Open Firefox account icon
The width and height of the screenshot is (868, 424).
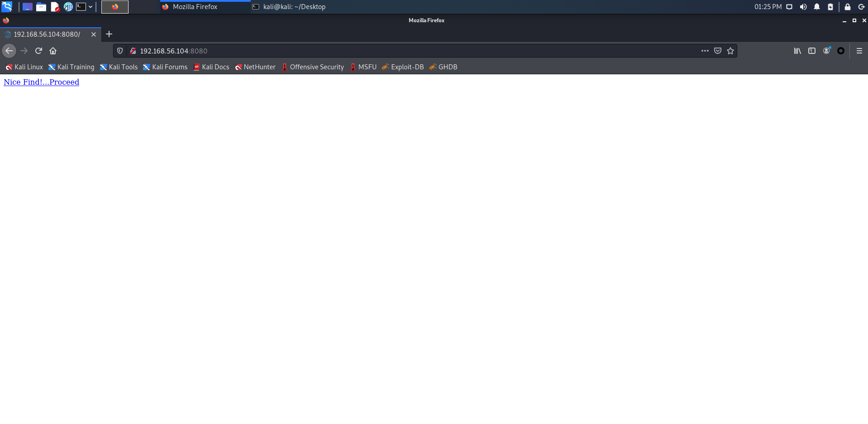(826, 51)
